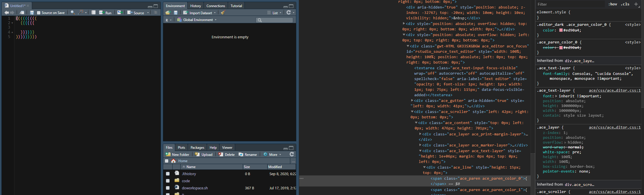Viewport: 644px width, 195px height.
Task: Click the DevTools styles Filter field
Action: 570,4
